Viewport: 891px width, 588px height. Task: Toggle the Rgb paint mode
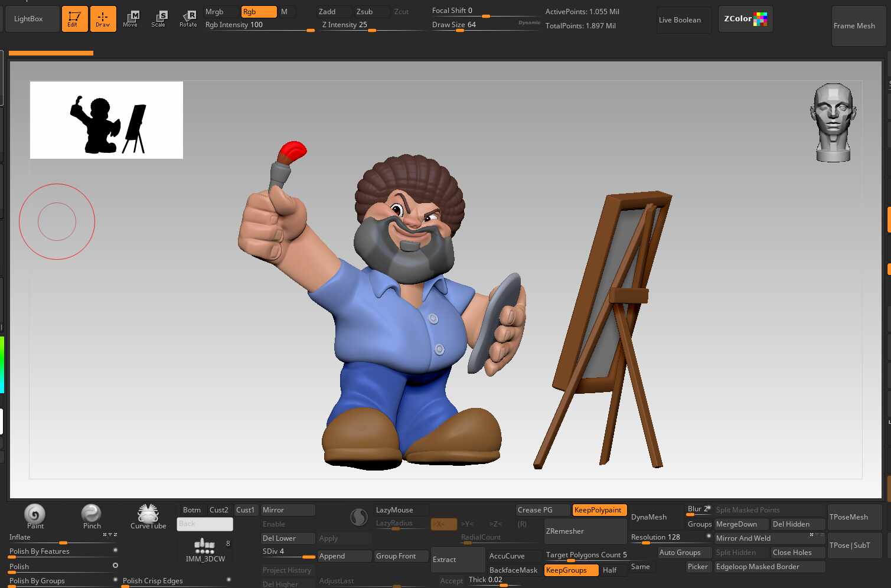pos(259,12)
